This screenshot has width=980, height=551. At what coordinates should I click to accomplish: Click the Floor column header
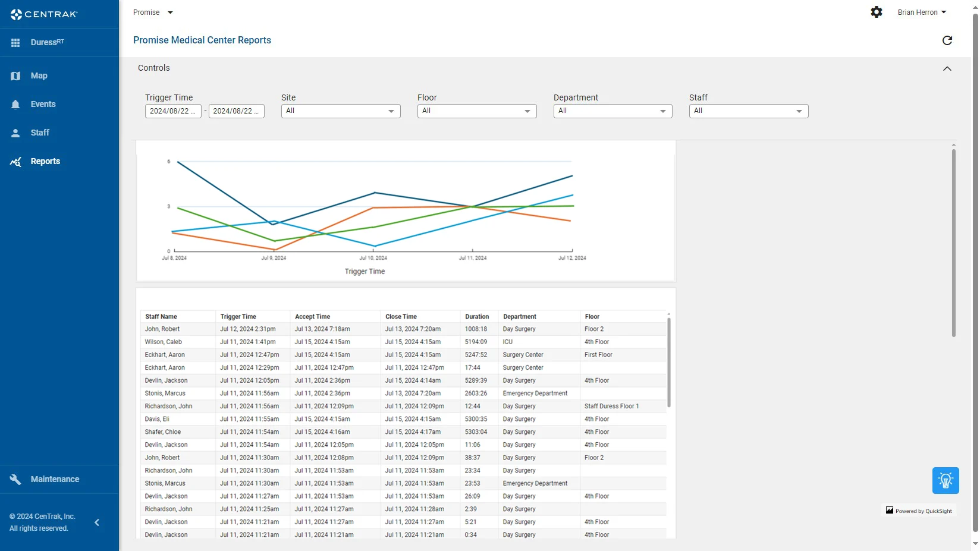pos(592,317)
